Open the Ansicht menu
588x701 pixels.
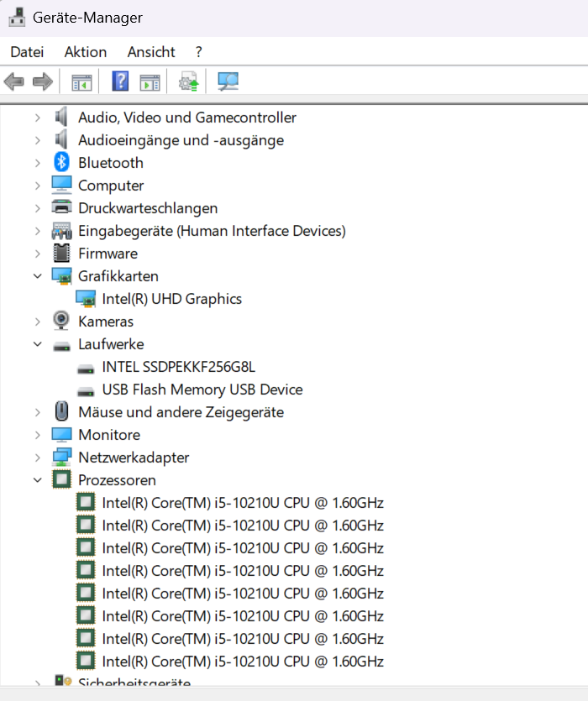point(151,52)
